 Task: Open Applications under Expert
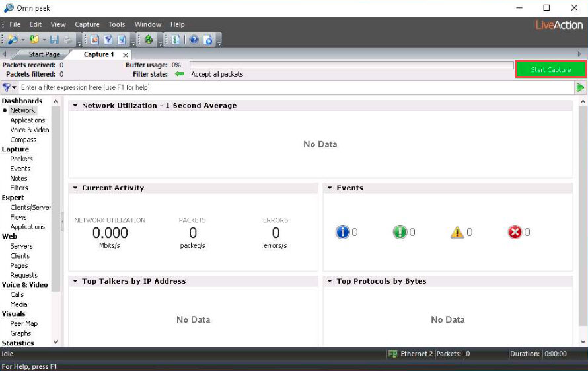coord(27,227)
